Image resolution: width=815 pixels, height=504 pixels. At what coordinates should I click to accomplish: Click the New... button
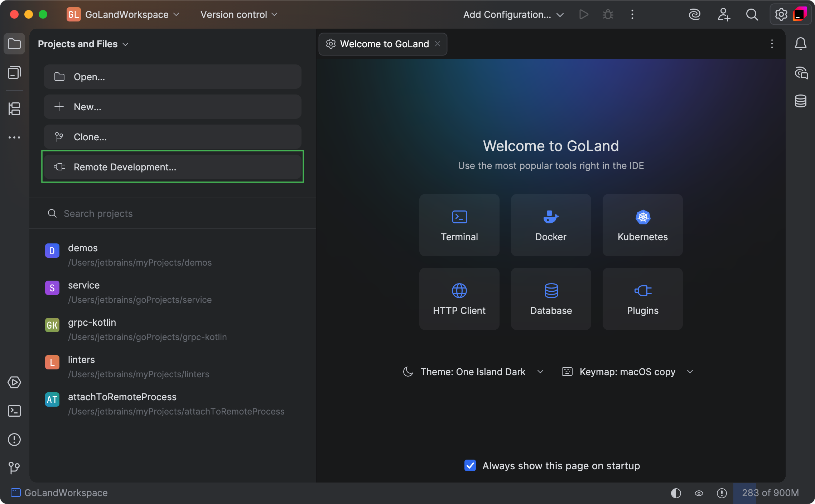coord(173,107)
